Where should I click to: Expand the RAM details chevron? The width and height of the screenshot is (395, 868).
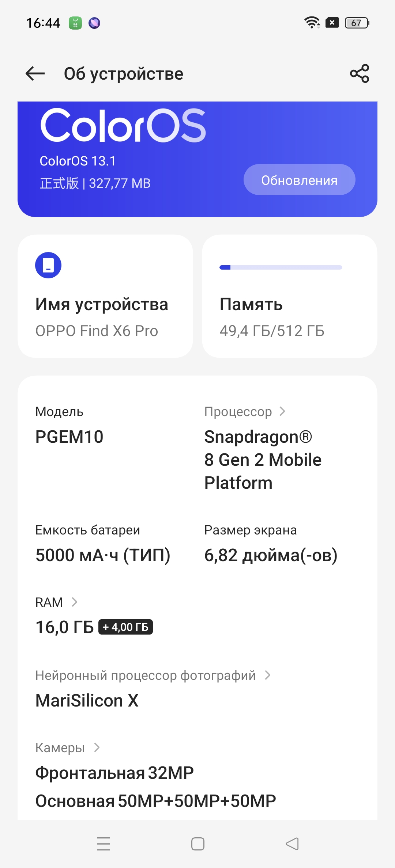click(x=75, y=602)
